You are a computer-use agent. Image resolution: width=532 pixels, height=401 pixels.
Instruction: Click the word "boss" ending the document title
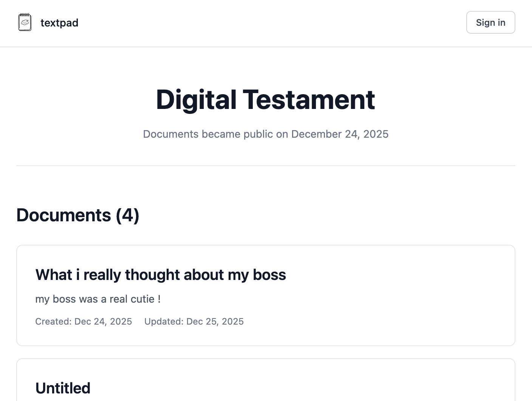pyautogui.click(x=269, y=275)
